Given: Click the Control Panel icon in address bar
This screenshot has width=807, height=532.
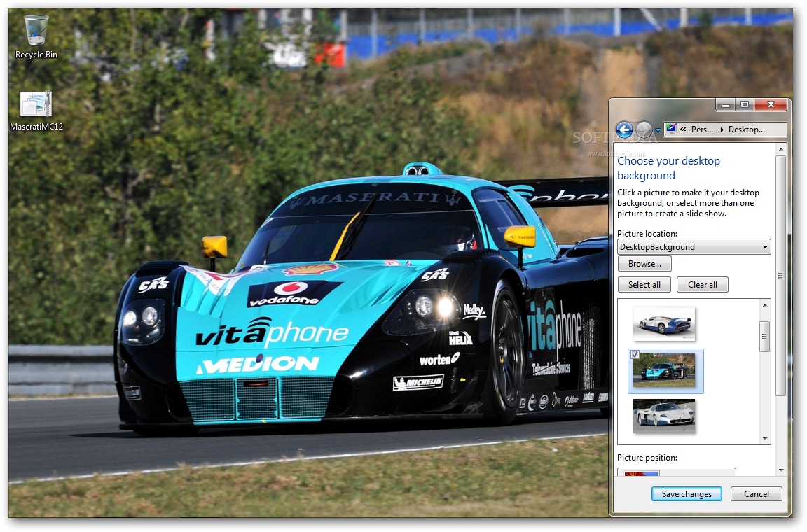Looking at the screenshot, I should (670, 129).
